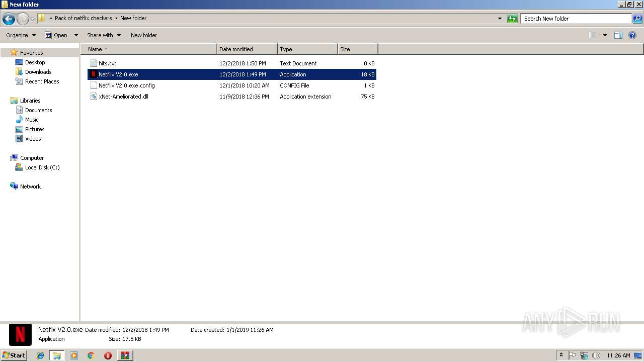
Task: Click the 75 KB size cell
Action: [367, 97]
